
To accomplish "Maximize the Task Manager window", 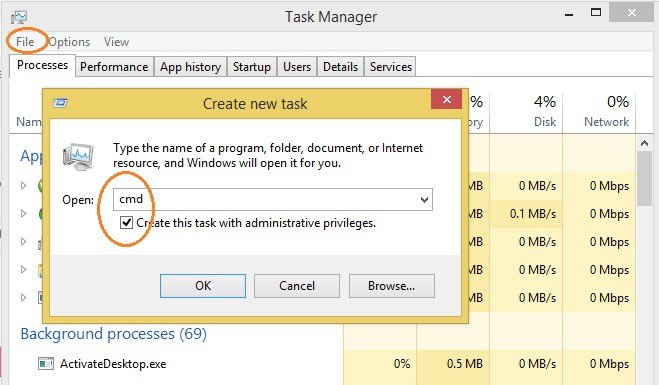I will tap(596, 13).
